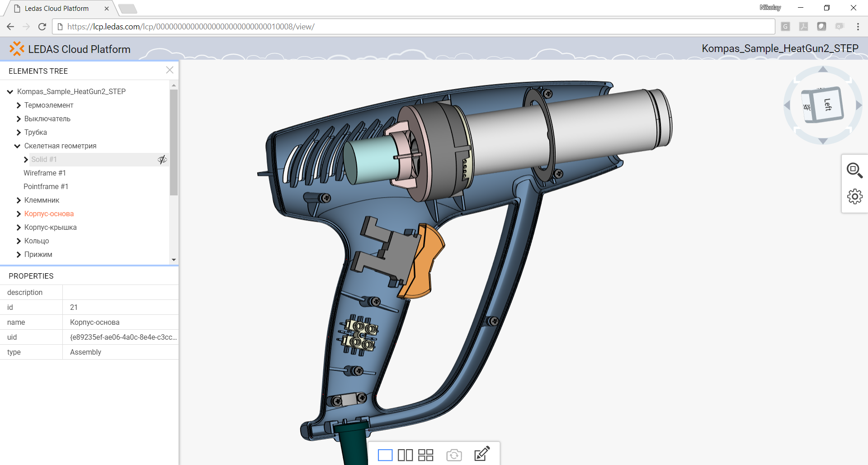This screenshot has width=868, height=465.
Task: Rotate view right with cube right arrow
Action: pyautogui.click(x=859, y=105)
